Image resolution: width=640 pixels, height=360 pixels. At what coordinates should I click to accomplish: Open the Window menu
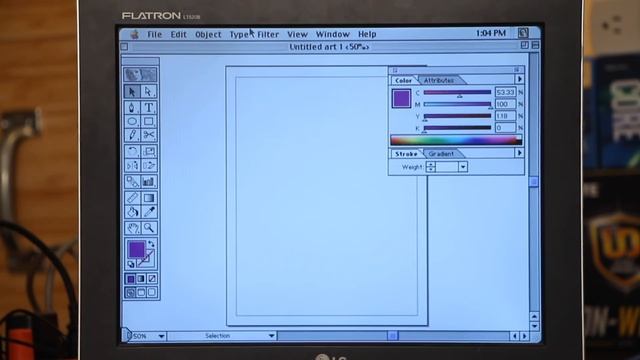point(333,34)
